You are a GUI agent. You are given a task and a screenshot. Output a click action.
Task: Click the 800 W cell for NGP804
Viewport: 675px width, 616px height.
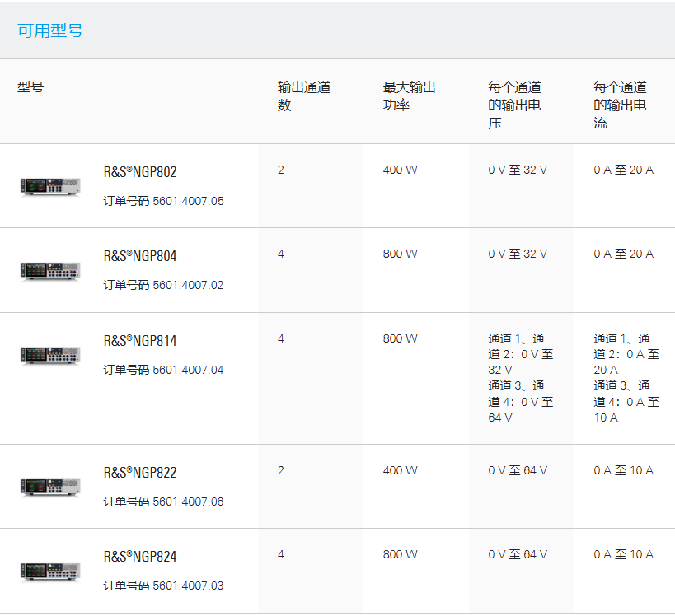[400, 254]
